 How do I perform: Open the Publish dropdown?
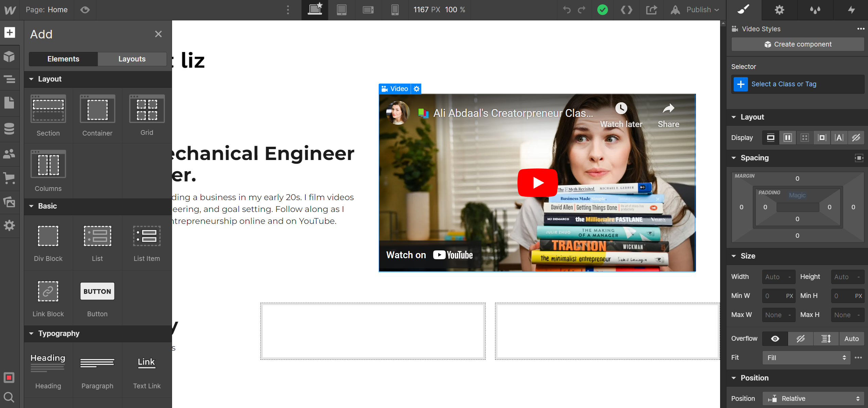click(695, 10)
